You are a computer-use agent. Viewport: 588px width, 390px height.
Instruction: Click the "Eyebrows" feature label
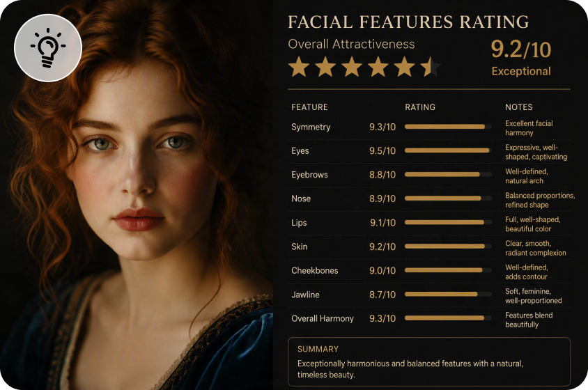click(309, 175)
